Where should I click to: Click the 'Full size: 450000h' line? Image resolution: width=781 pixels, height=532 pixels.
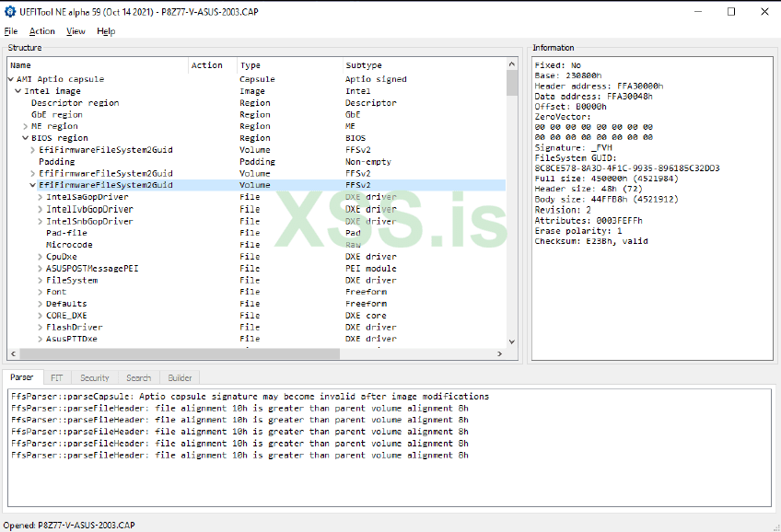click(606, 179)
